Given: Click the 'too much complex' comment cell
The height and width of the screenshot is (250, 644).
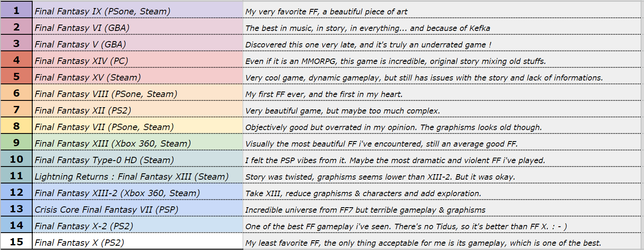Looking at the screenshot, I should pyautogui.click(x=343, y=111).
